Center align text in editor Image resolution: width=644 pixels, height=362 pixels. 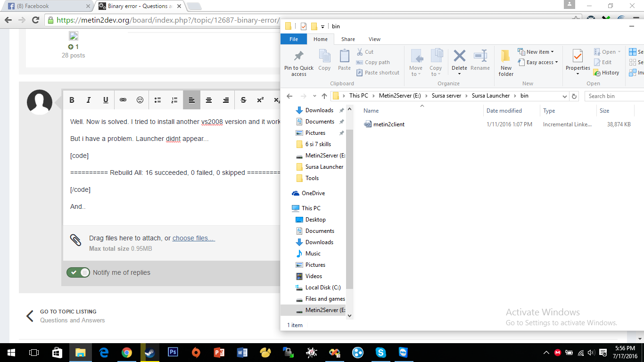(209, 100)
